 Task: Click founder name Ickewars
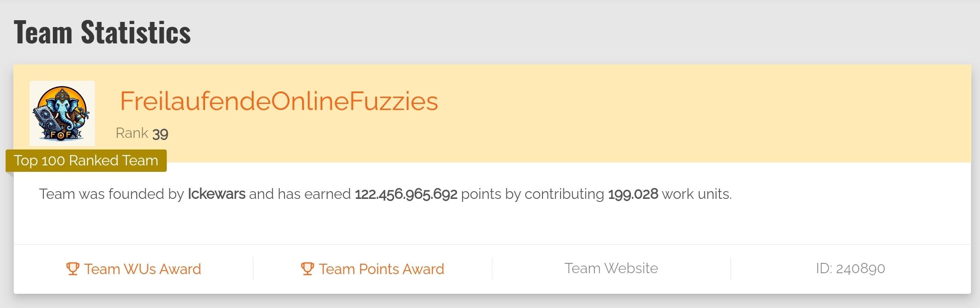point(217,194)
